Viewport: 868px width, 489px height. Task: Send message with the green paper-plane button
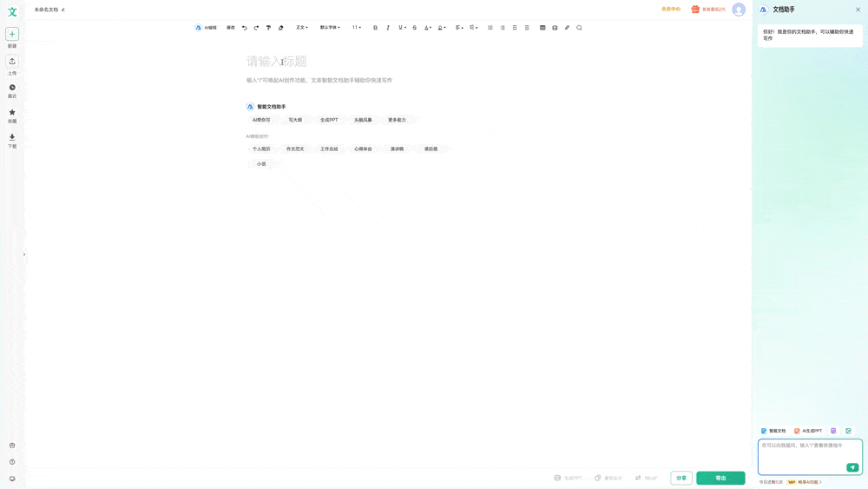click(852, 467)
